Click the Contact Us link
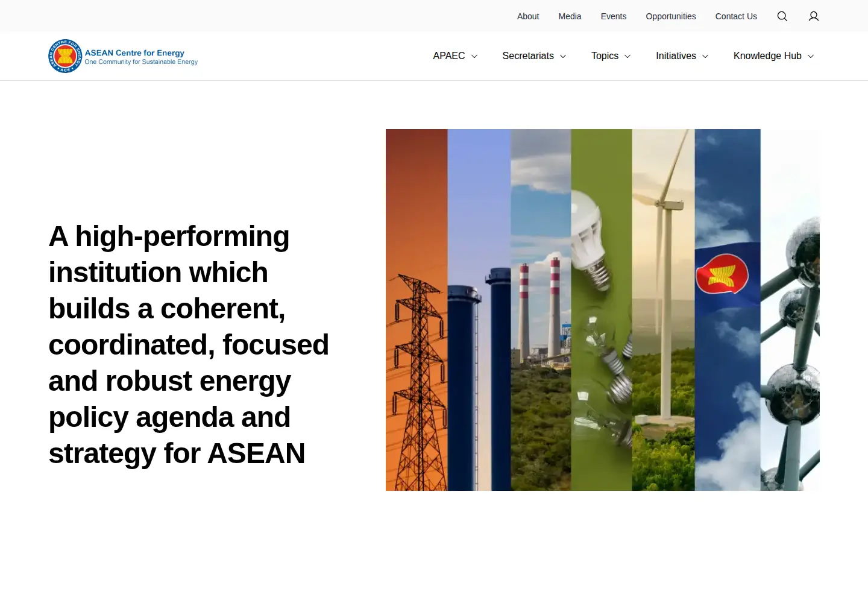The height and width of the screenshot is (603, 868). coord(736,16)
